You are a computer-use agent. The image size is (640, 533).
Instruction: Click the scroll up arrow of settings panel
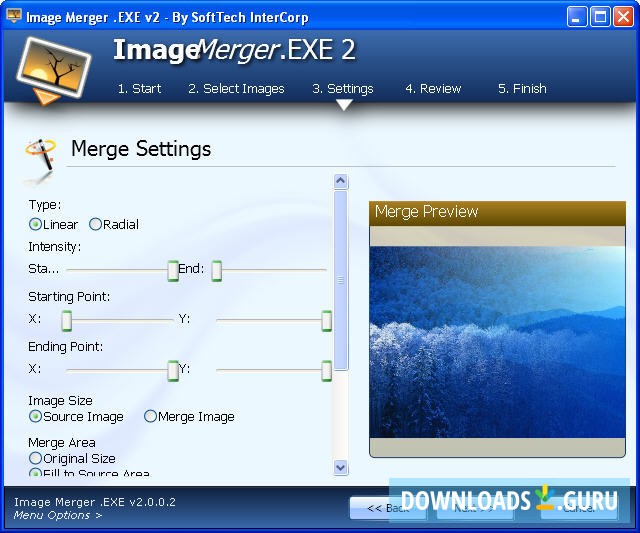pyautogui.click(x=341, y=181)
